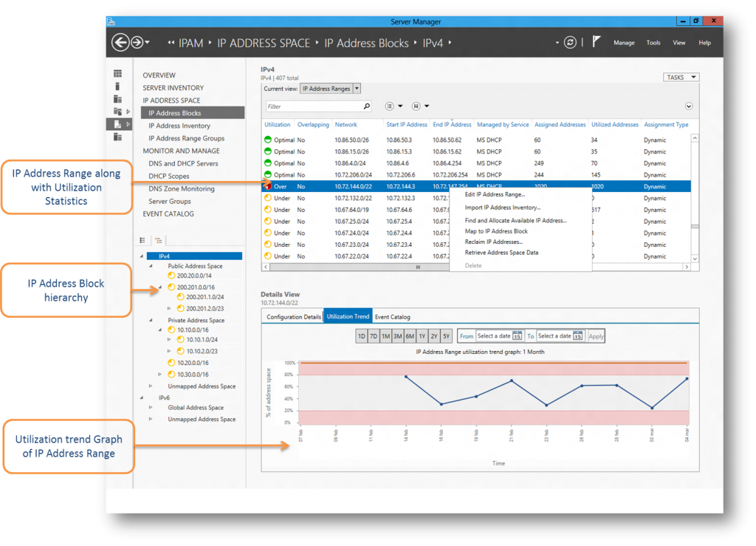Click the red Over status icon for 10.72.144.0/22

point(267,186)
